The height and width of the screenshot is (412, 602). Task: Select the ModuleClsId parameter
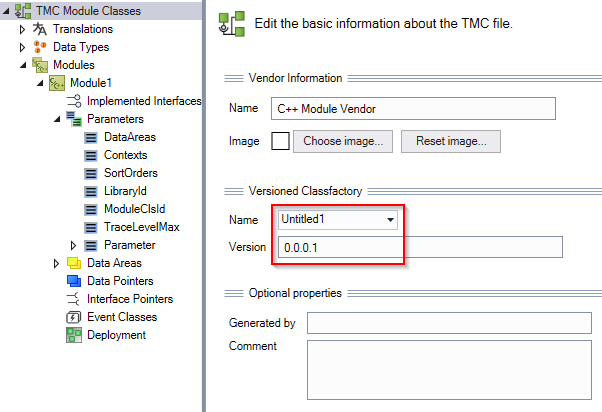coord(134,209)
